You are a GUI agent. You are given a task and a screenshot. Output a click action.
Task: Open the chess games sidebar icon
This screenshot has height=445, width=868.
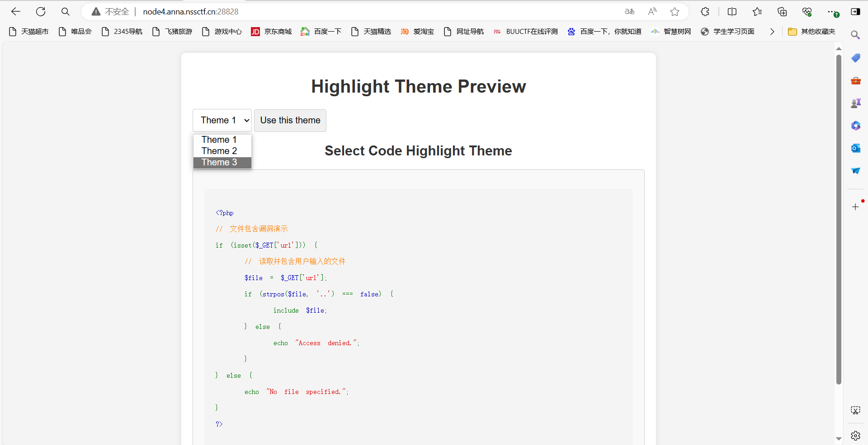[x=856, y=103]
